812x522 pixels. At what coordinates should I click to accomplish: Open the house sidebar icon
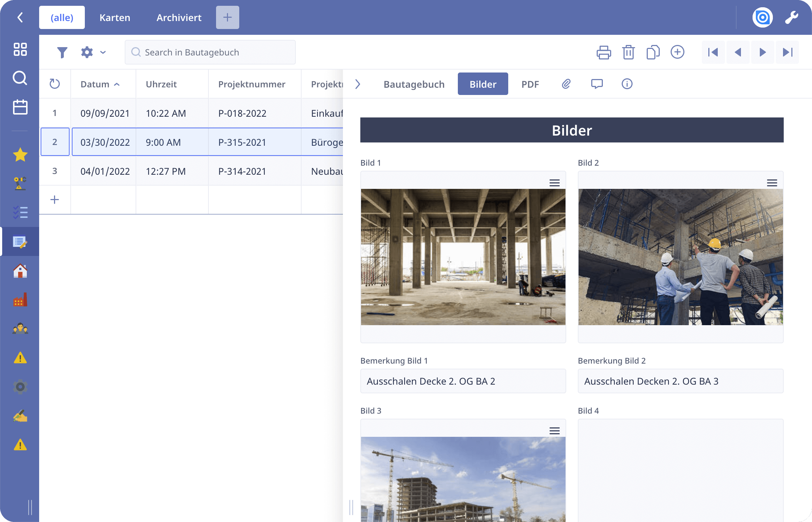(x=20, y=271)
